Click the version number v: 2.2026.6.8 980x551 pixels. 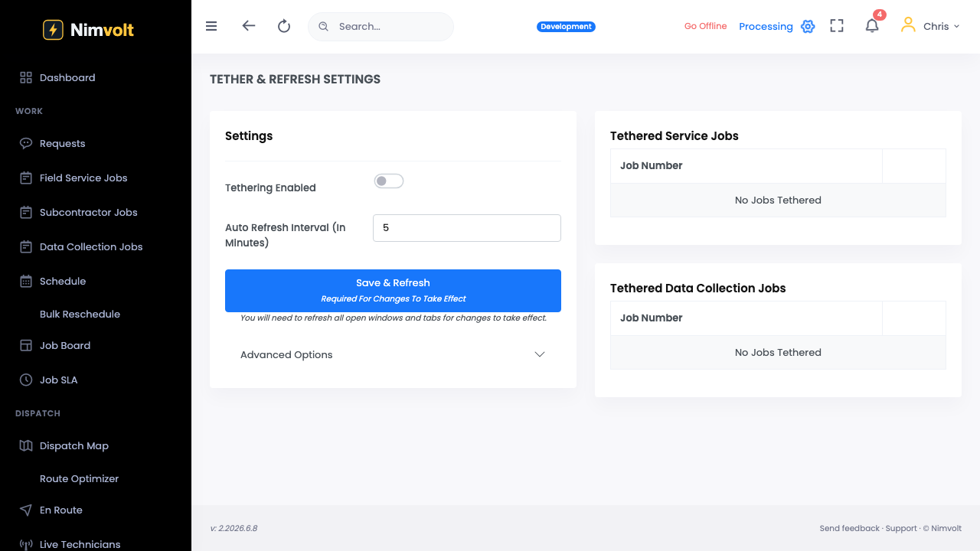pyautogui.click(x=234, y=528)
